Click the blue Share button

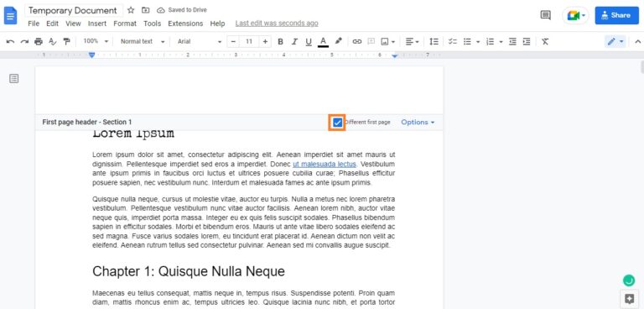617,15
